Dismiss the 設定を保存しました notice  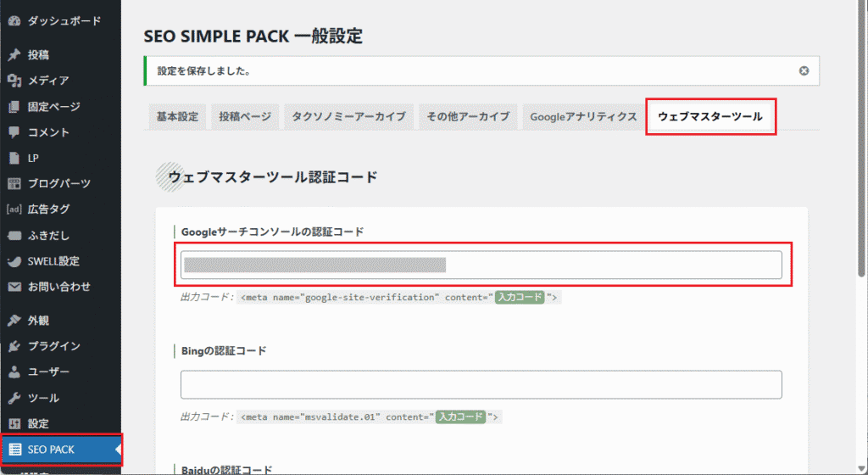click(x=804, y=71)
